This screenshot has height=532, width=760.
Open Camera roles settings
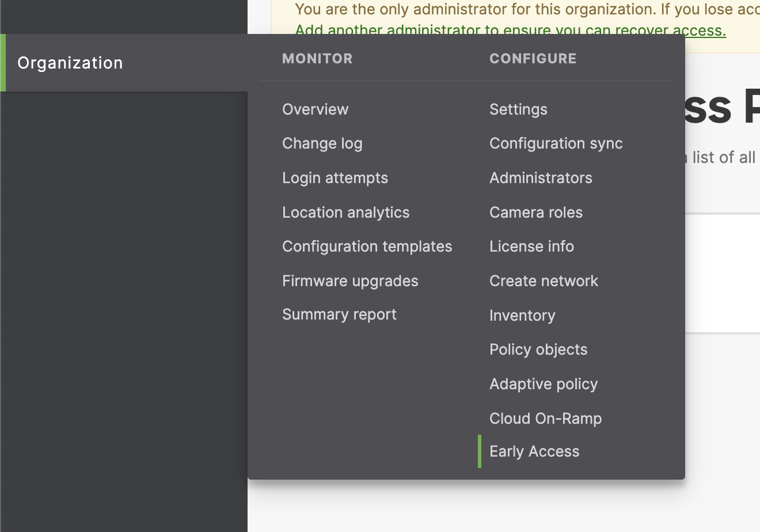coord(536,212)
